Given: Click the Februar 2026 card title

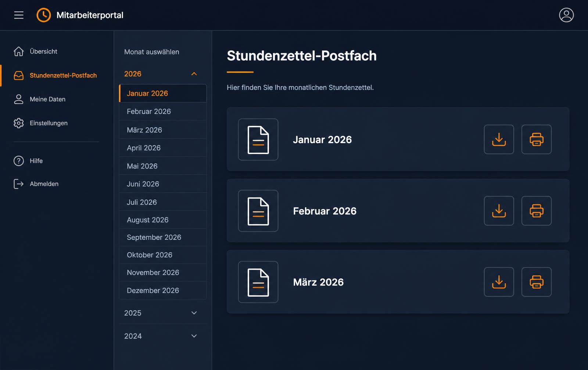Looking at the screenshot, I should pyautogui.click(x=325, y=211).
